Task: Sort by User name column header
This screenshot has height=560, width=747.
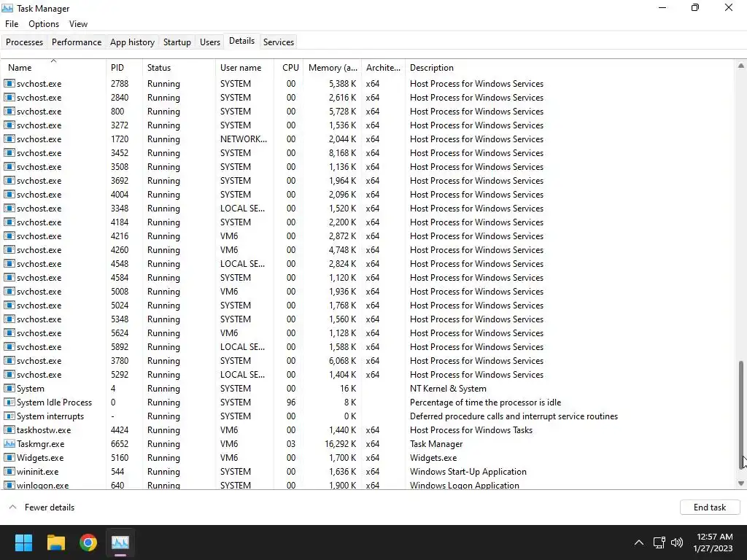Action: coord(245,67)
